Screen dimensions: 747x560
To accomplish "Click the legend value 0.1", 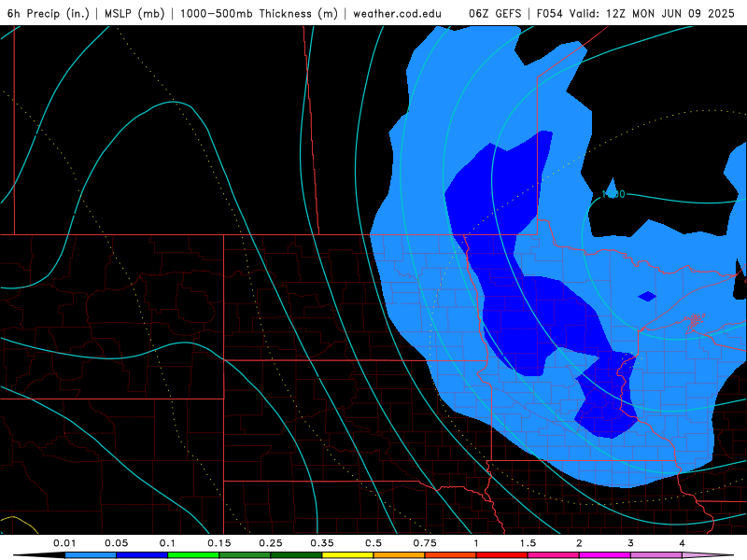I will pos(167,543).
